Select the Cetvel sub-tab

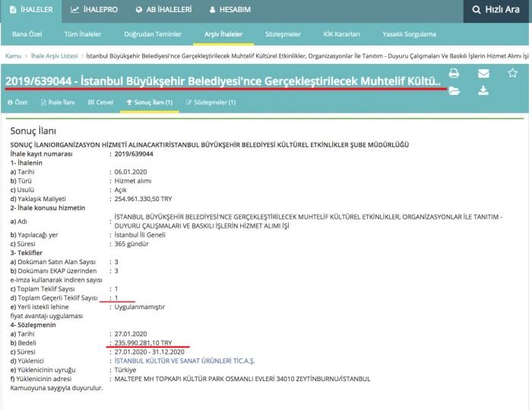pyautogui.click(x=100, y=102)
